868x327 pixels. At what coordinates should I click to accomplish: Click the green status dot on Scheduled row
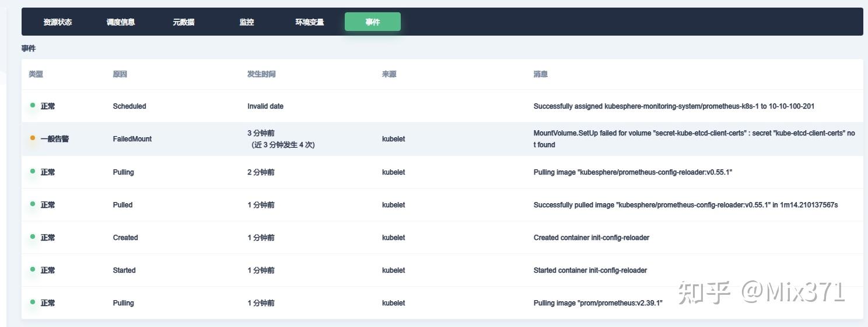pos(33,106)
